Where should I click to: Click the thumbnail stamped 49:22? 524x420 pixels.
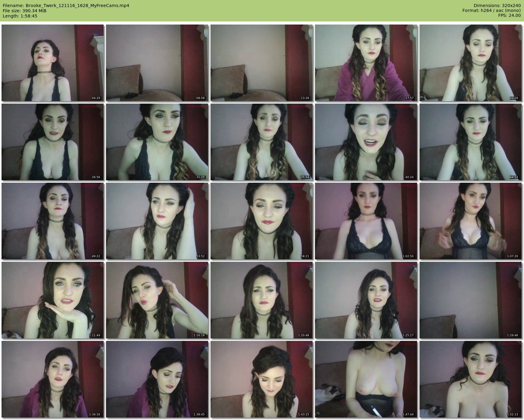click(x=53, y=221)
